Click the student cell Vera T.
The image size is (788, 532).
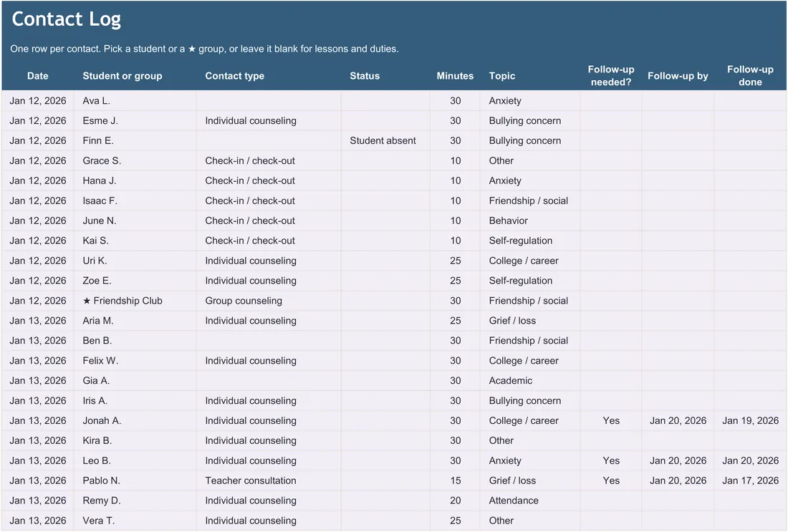pyautogui.click(x=135, y=521)
